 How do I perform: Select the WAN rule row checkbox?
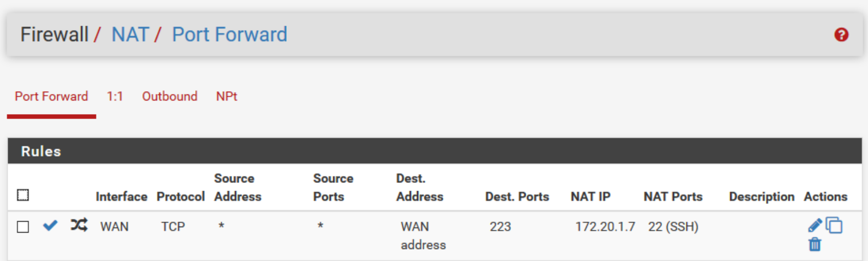coord(23,227)
